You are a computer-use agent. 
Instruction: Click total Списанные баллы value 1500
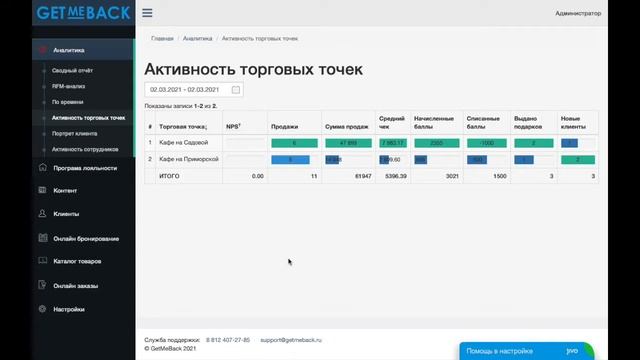point(500,176)
